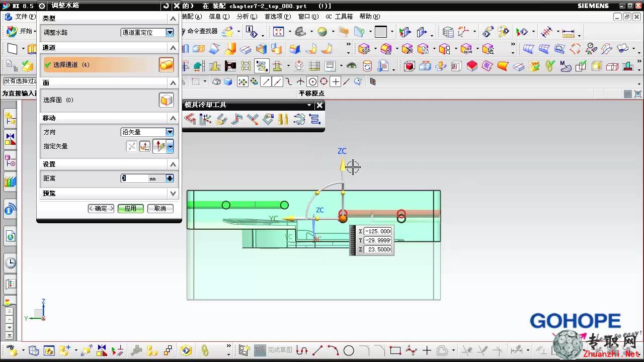Click 完成草图 Finish Sketch button
The width and height of the screenshot is (644, 362).
[x=274, y=350]
